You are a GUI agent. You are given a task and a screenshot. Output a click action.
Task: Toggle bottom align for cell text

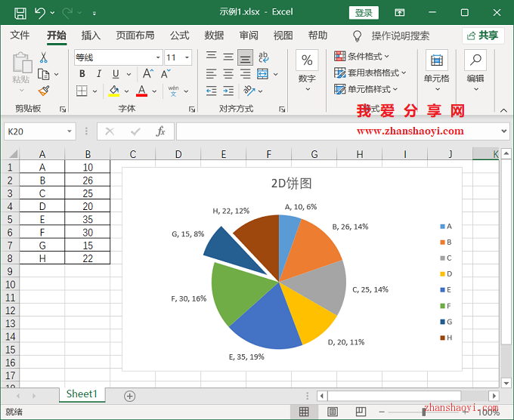(x=246, y=57)
